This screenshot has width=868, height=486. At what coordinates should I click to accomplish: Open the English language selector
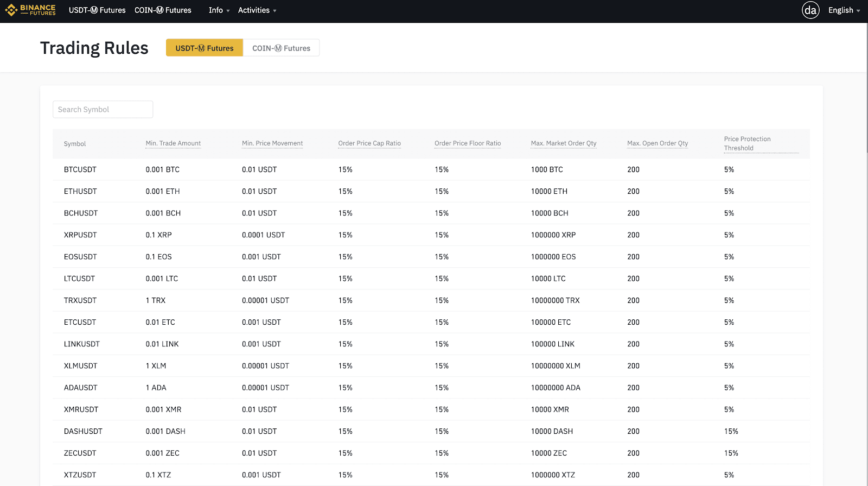[x=844, y=10]
